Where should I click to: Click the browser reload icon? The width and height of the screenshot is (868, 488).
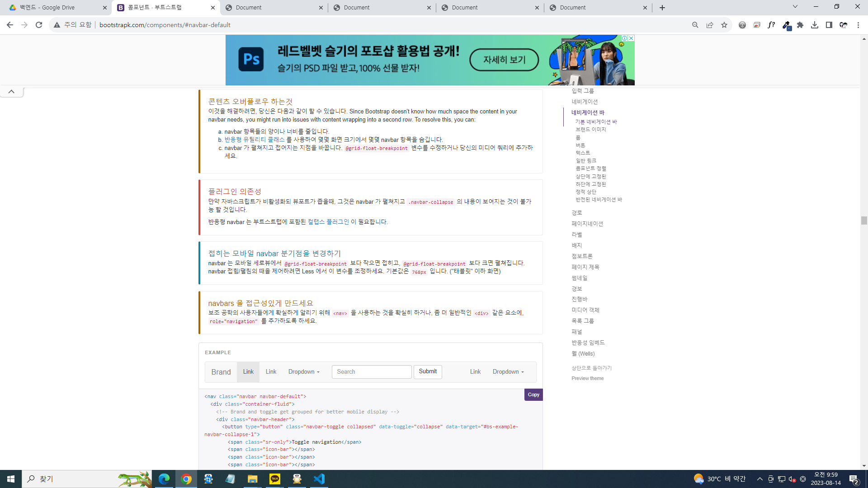[39, 25]
